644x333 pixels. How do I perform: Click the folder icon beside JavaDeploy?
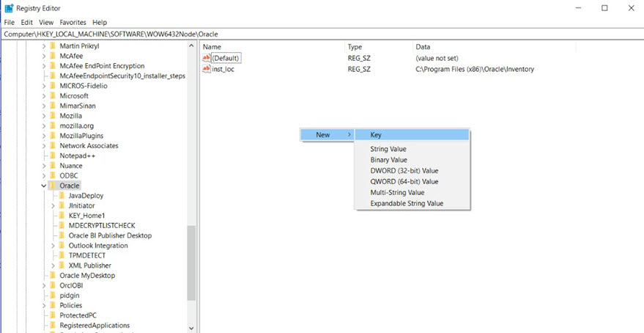pyautogui.click(x=62, y=196)
